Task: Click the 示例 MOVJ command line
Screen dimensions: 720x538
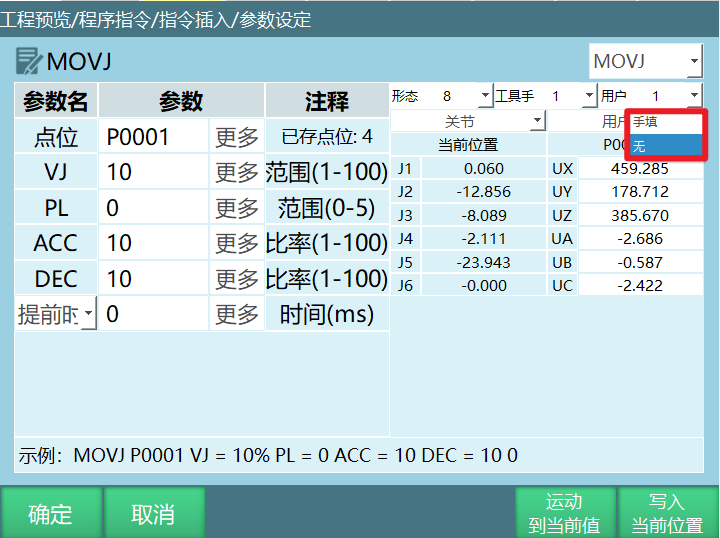Action: point(359,455)
